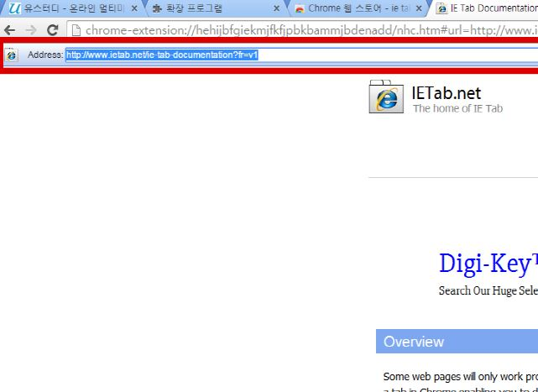The image size is (538, 392).
Task: Click the puzzle piece extensions tab favicon
Action: (156, 8)
